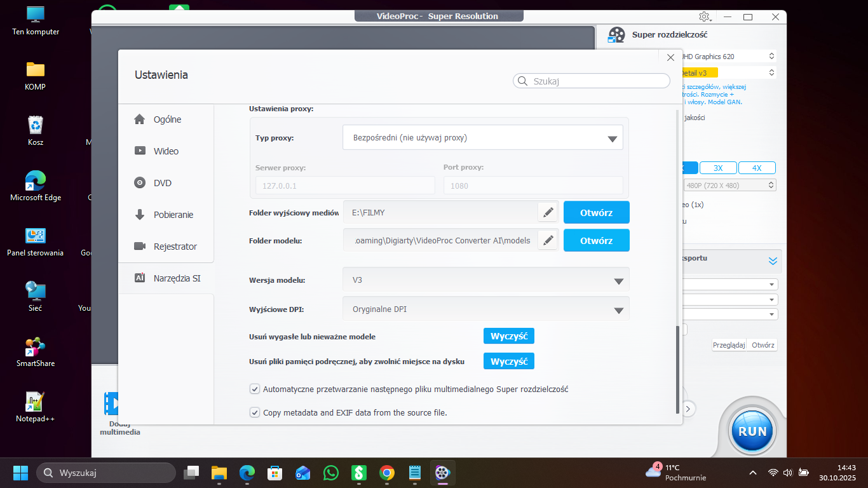Close the Ustawienia dialog with X

tap(670, 58)
